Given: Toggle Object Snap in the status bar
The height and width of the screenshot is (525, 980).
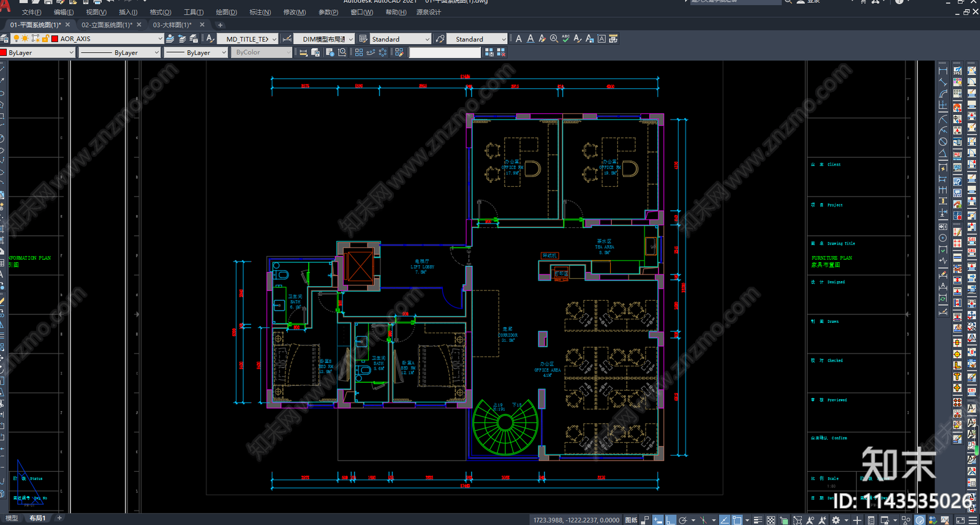Looking at the screenshot, I should 737,519.
